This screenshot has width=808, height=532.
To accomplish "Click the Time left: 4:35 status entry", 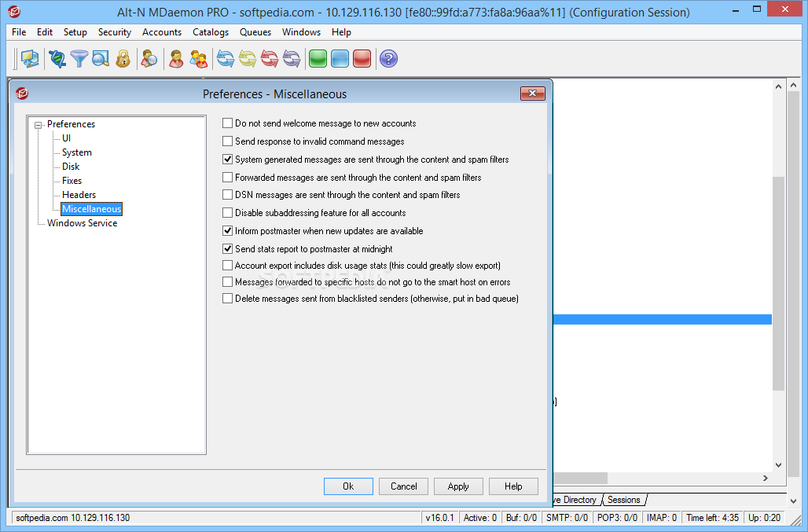I will pyautogui.click(x=712, y=518).
